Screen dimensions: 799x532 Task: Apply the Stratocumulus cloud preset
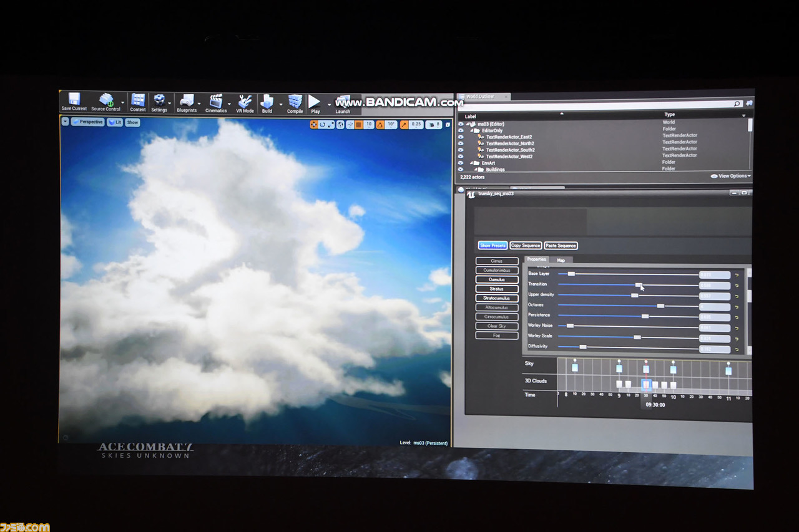[497, 298]
